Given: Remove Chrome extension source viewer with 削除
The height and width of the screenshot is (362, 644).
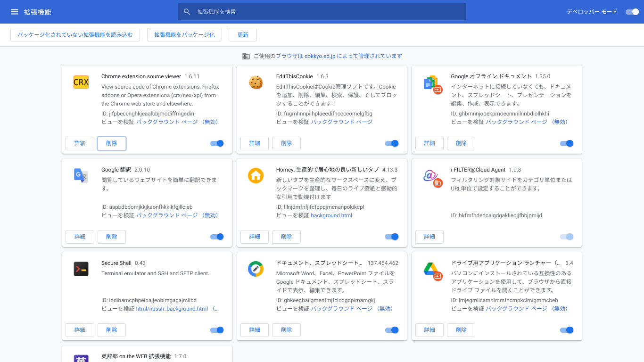Looking at the screenshot, I should point(112,143).
